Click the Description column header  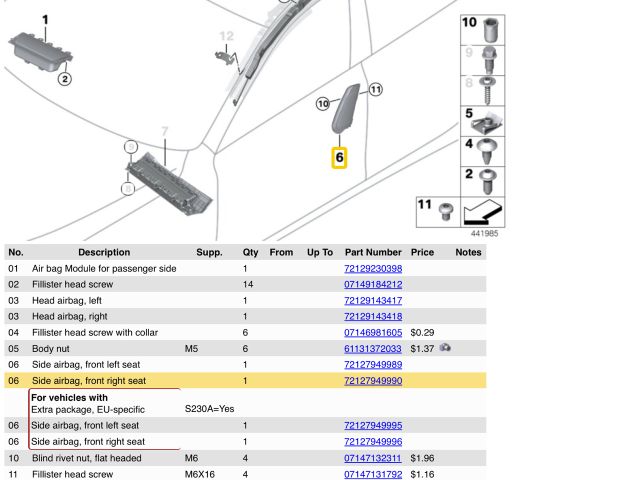pos(104,253)
